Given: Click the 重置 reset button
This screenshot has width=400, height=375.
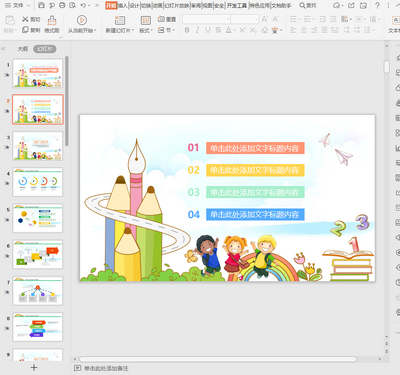Looking at the screenshot, I should 167,19.
